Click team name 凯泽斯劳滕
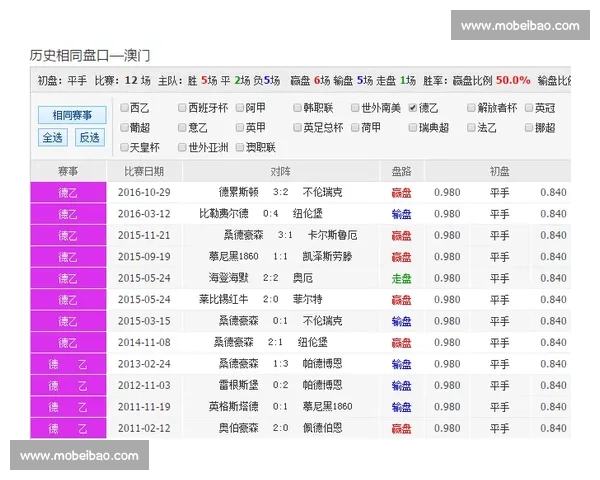 pos(328,256)
